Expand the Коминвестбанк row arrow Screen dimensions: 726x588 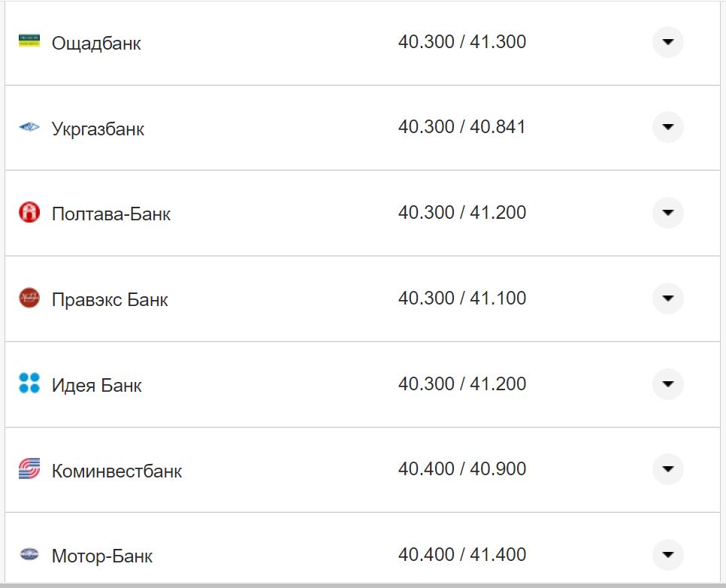[667, 469]
